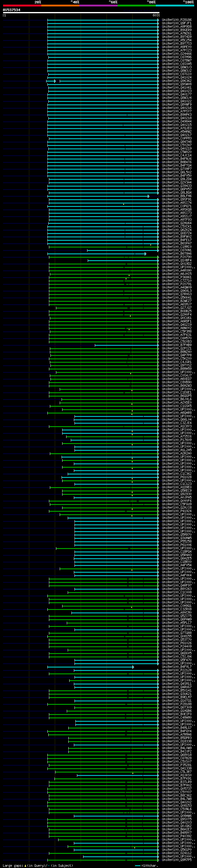Viewport: 197px width, 868px height.
Task: Select the UniRef100_Q9SF91 label
Action: 176,199
